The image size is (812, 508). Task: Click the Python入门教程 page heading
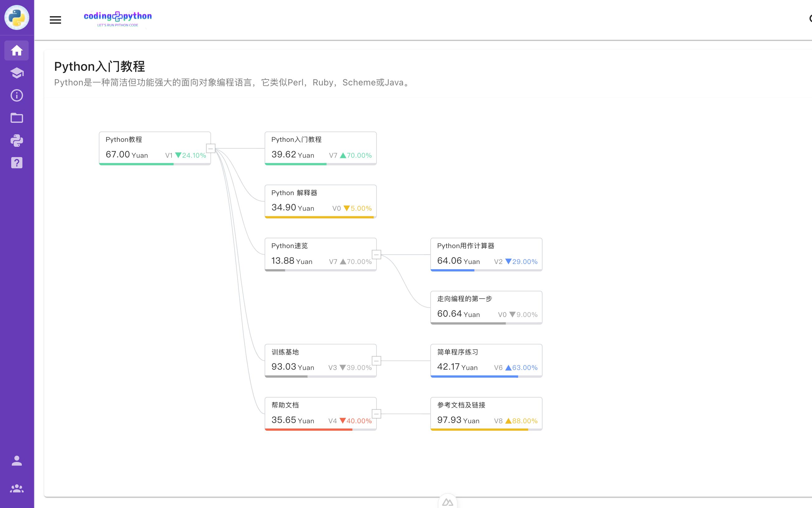pos(99,66)
